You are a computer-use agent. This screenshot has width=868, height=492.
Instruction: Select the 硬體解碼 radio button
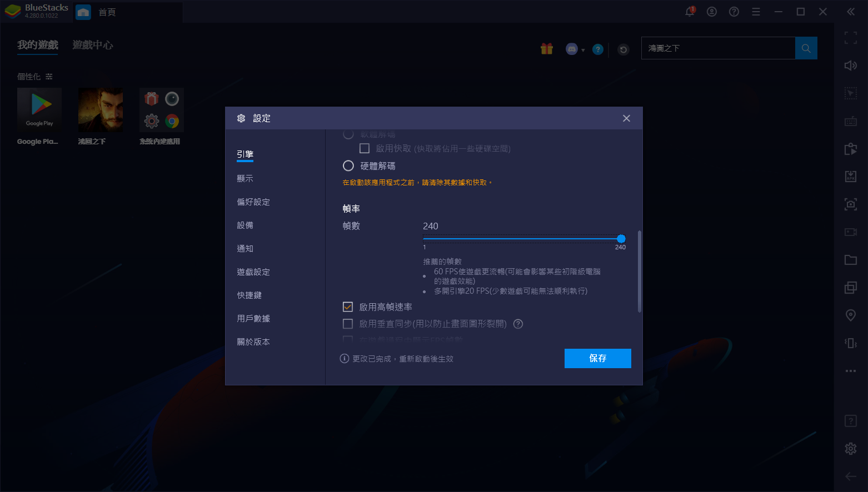348,165
